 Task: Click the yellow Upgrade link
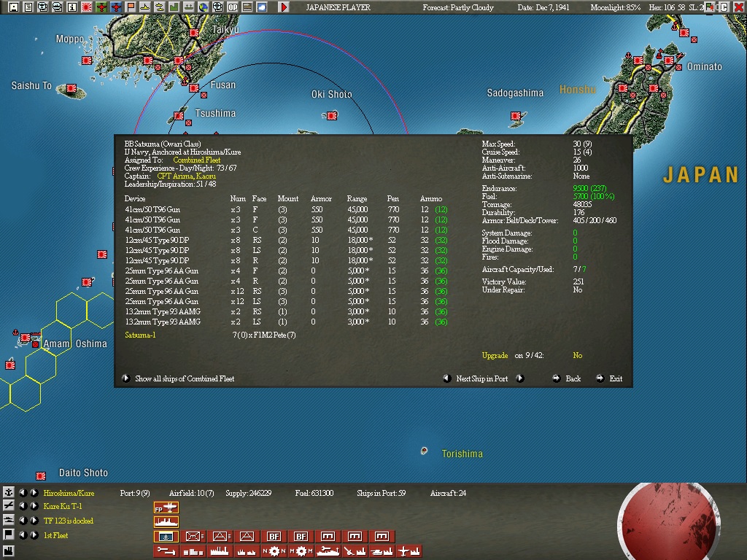pos(495,355)
